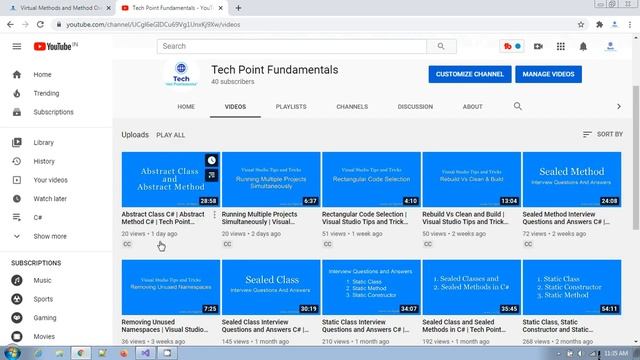Click the taskbar clock
Screen dimensions: 640x360
[x=616, y=353]
